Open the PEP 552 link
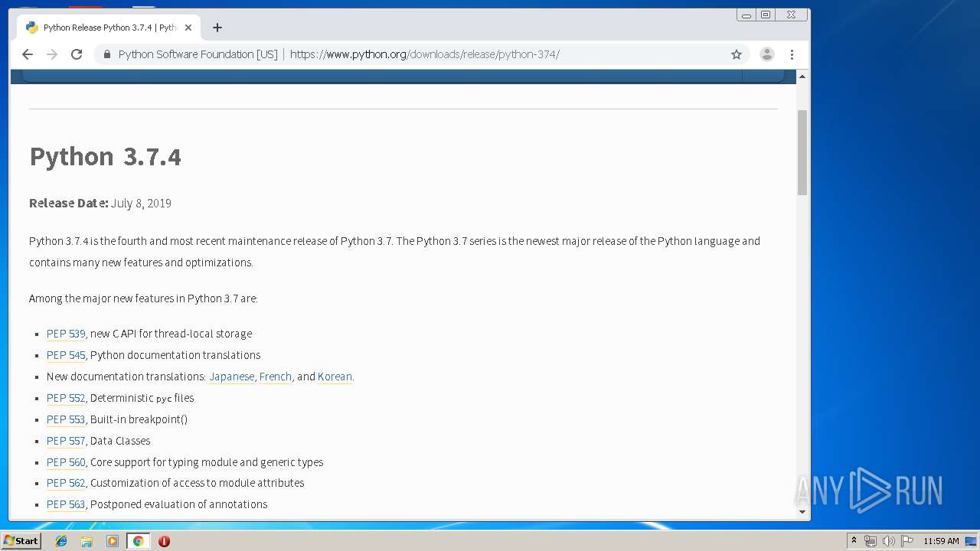Screen dimensions: 980x551 point(66,398)
